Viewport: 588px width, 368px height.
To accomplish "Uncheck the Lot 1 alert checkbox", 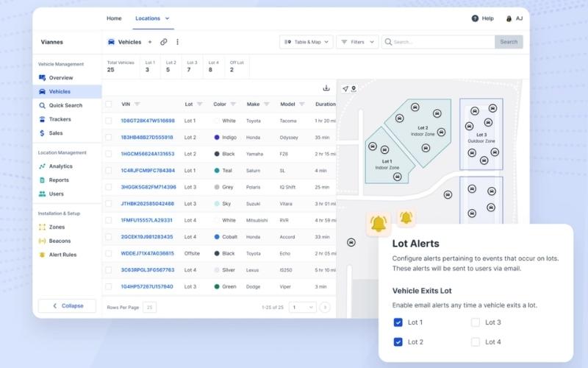I will point(398,322).
